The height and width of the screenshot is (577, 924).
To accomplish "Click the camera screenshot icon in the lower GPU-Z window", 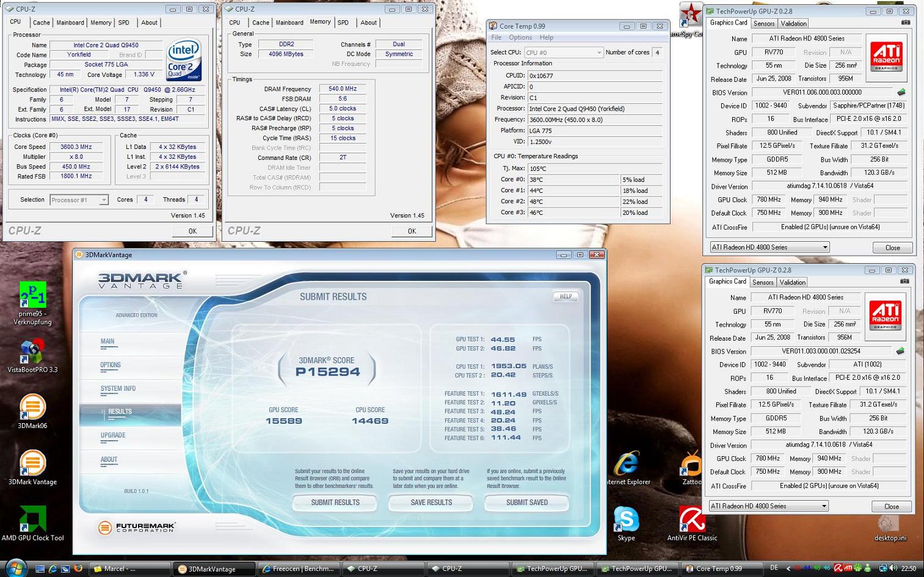I will 904,281.
